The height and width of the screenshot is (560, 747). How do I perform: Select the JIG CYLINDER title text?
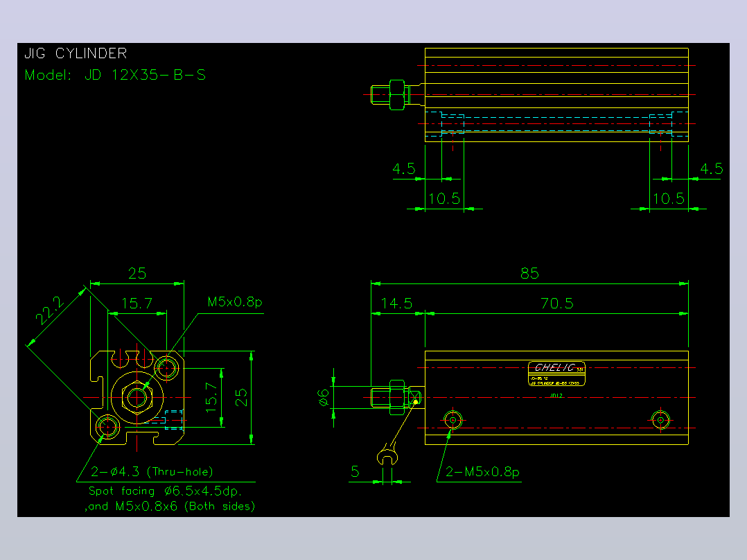76,53
